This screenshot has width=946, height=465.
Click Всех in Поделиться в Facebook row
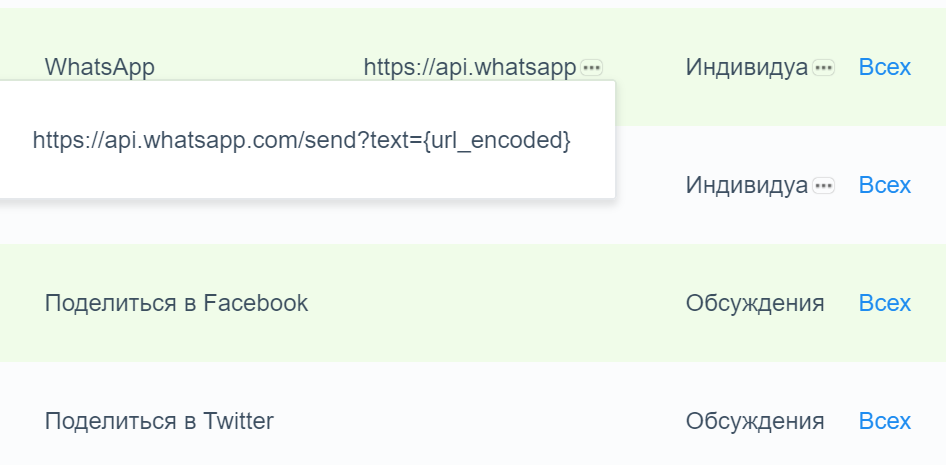[885, 303]
